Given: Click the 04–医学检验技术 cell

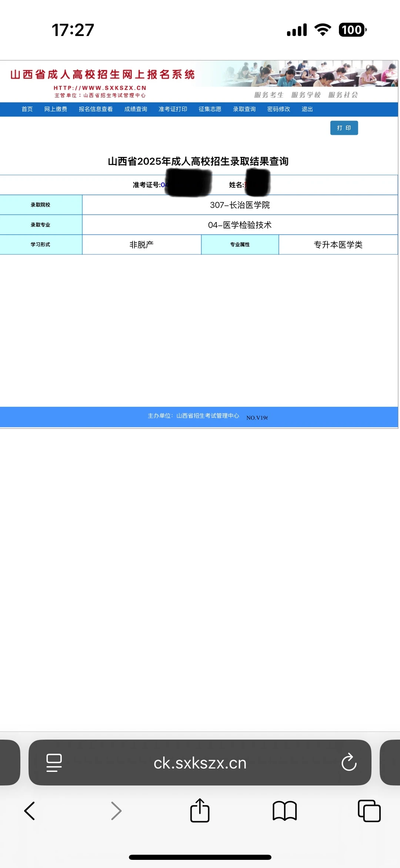Looking at the screenshot, I should [240, 225].
